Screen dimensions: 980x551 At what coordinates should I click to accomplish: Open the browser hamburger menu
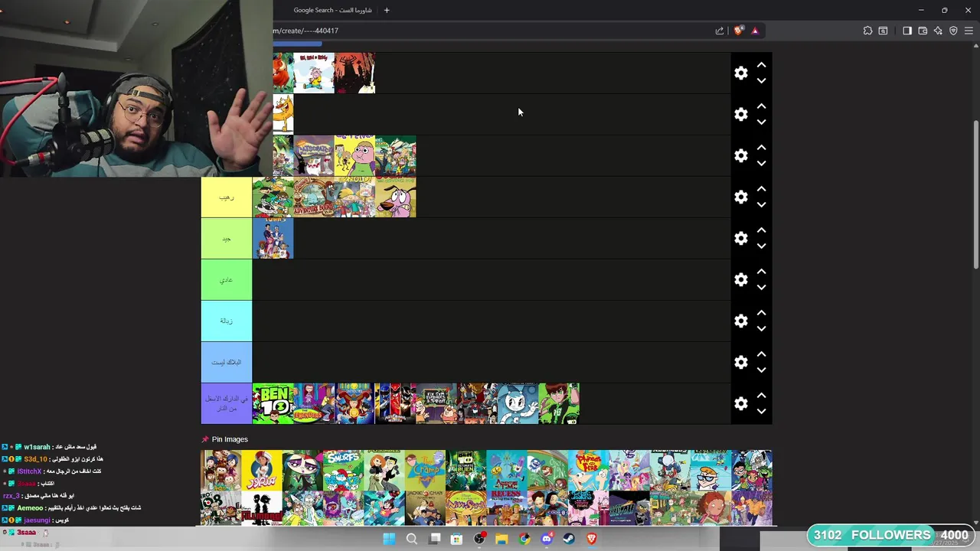969,31
